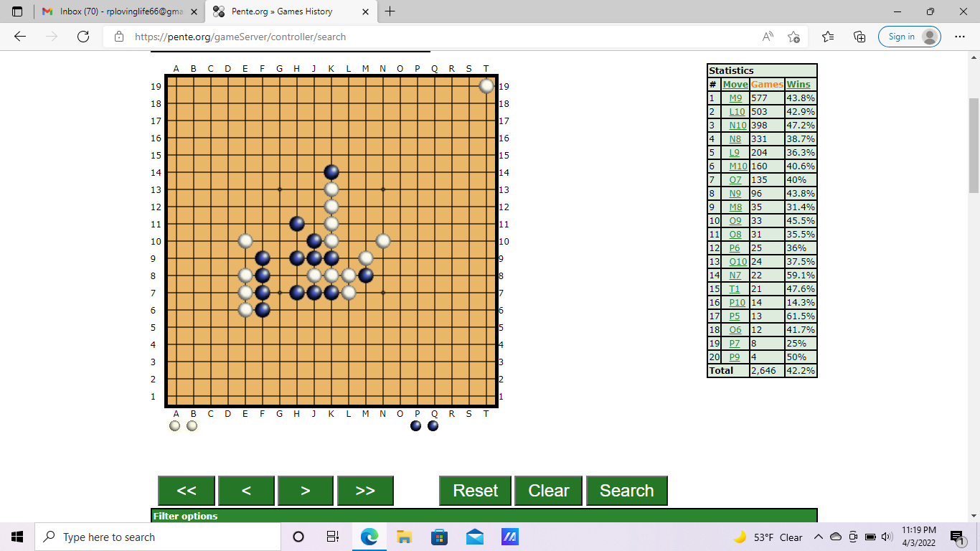Open Microsoft Edge from taskbar
The image size is (980, 551).
point(369,537)
